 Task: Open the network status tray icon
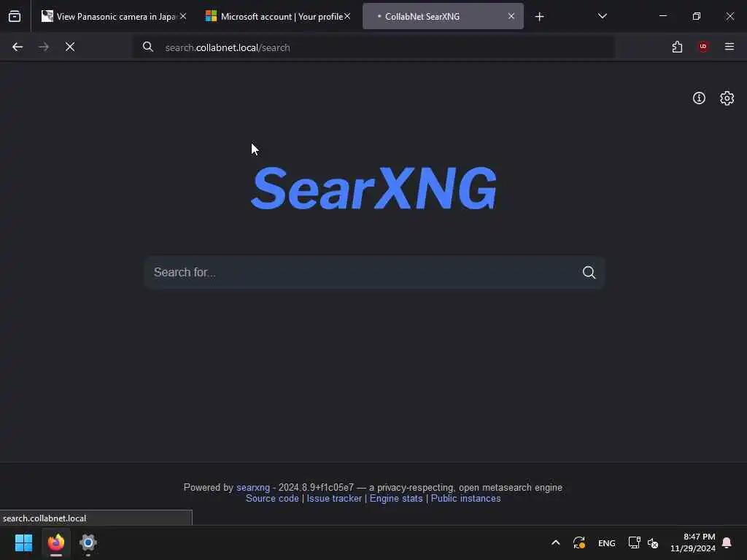[x=634, y=542]
